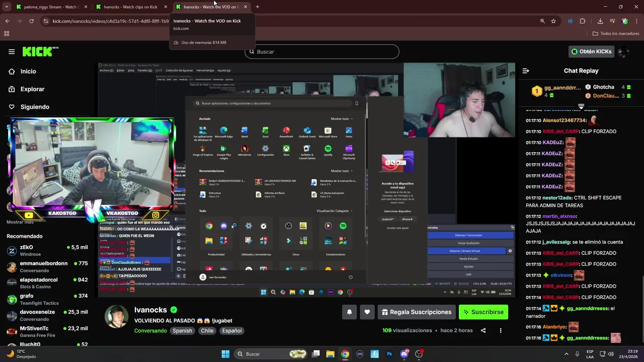Open Chrome media controls icon
Image resolution: width=644 pixels, height=362 pixels.
click(x=612, y=21)
